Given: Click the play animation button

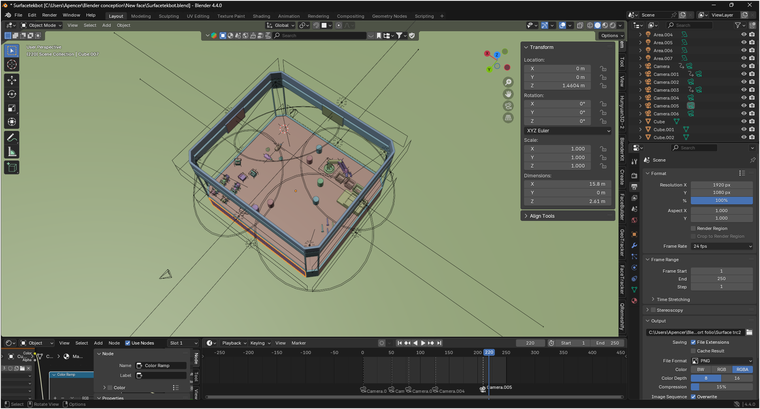Looking at the screenshot, I should coord(423,343).
